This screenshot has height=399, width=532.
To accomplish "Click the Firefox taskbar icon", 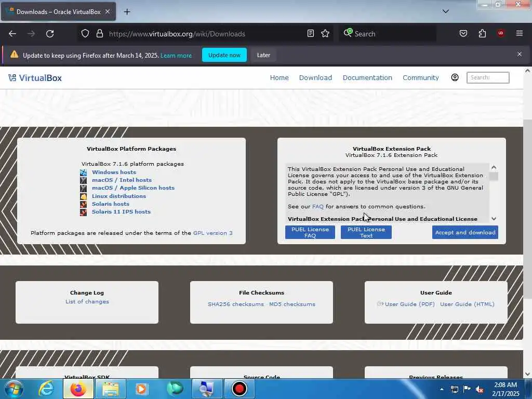I will pyautogui.click(x=78, y=389).
